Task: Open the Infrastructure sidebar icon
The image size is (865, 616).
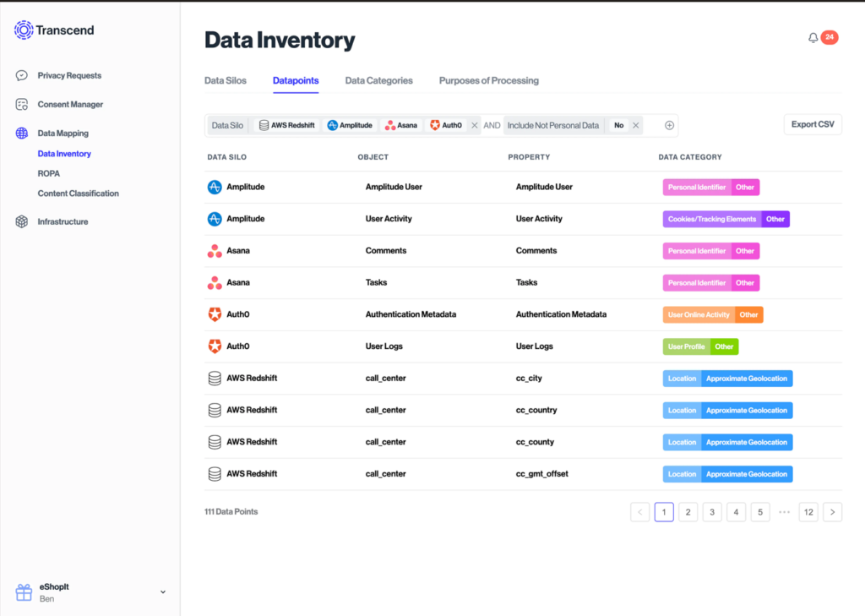Action: pos(20,221)
